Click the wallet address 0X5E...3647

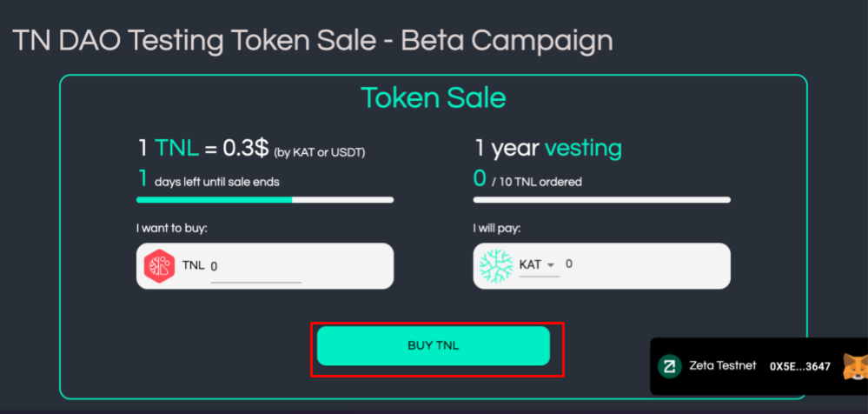pos(799,366)
